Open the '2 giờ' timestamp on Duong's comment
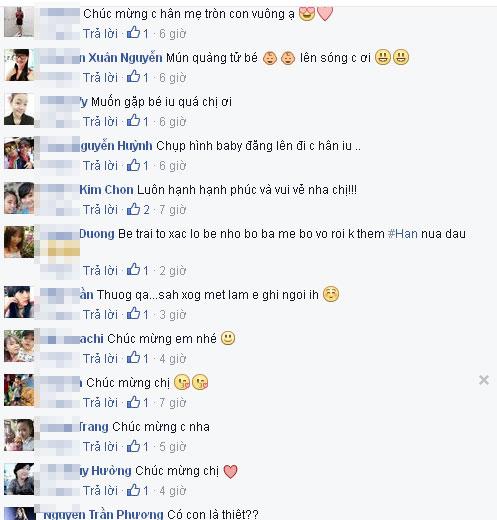Image resolution: width=497 pixels, height=520 pixels. pos(172,271)
